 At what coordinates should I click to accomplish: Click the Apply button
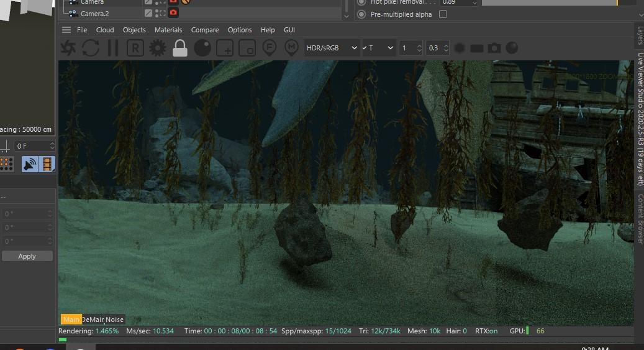click(27, 256)
